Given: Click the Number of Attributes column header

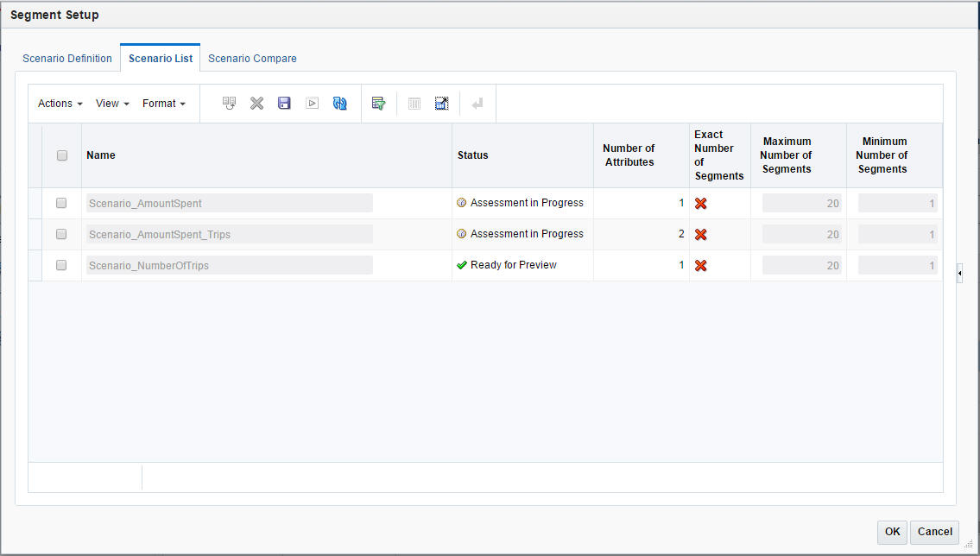Looking at the screenshot, I should (642, 155).
